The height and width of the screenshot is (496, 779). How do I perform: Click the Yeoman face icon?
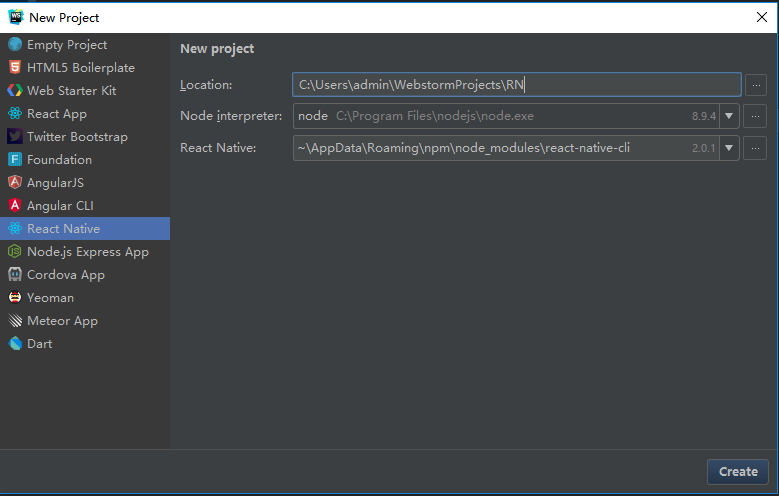tap(15, 297)
